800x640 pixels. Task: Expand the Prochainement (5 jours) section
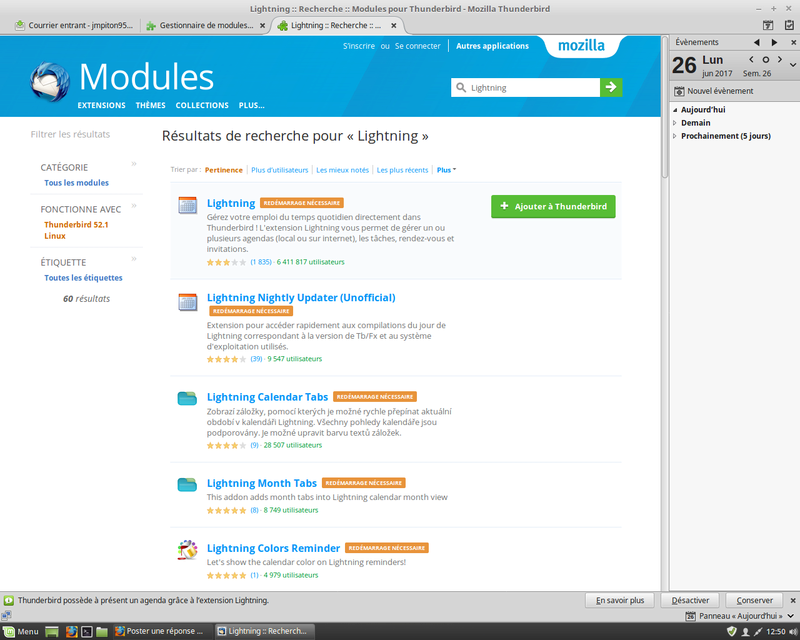[674, 136]
